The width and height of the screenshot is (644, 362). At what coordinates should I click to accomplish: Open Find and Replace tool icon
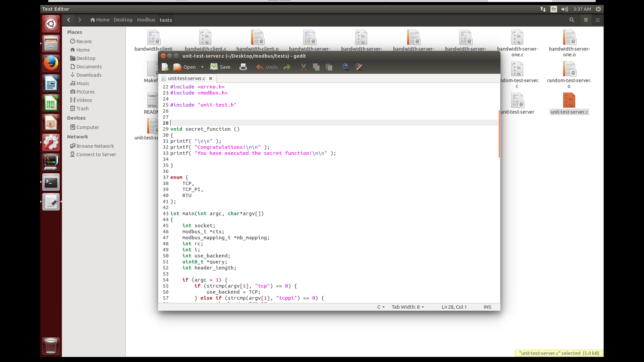point(359,67)
